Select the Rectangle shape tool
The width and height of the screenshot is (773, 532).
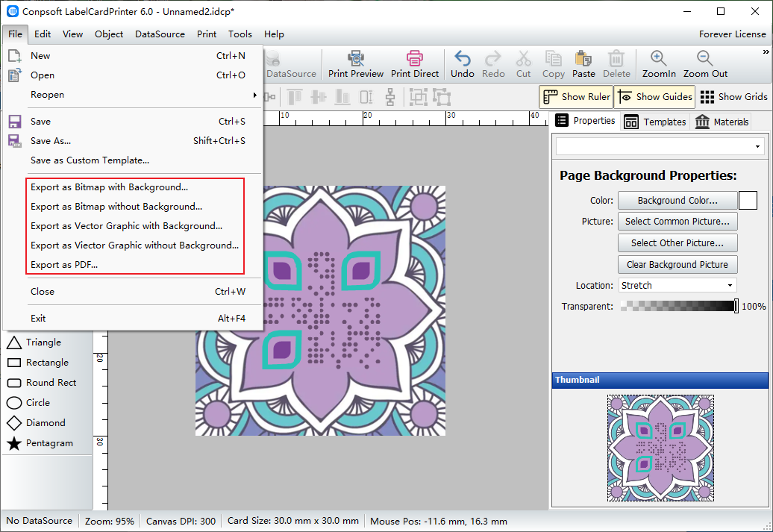tap(38, 363)
